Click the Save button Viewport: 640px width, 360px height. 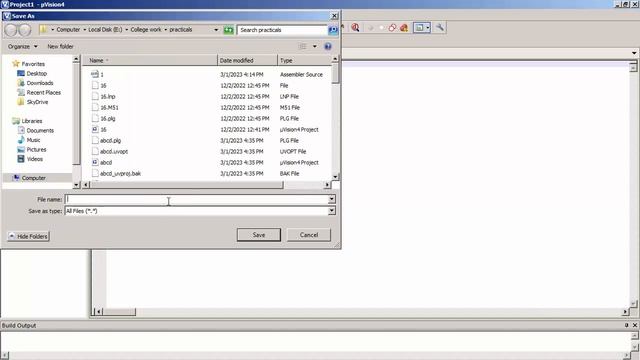point(259,235)
